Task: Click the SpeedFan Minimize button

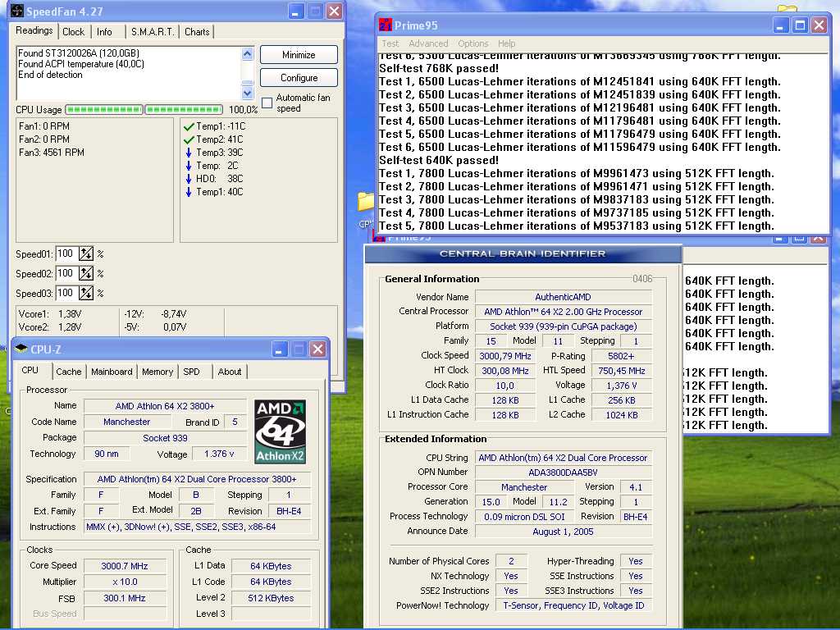Action: click(x=299, y=55)
